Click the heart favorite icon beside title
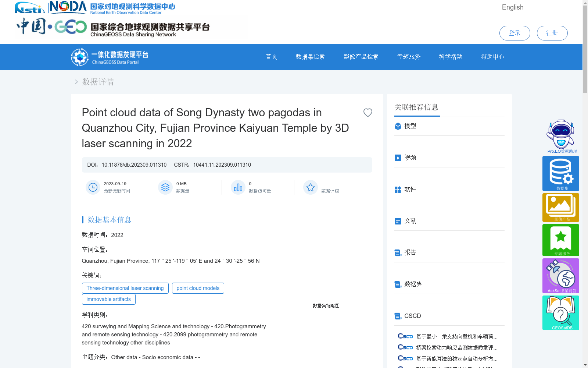Screen dimensions: 588x368 point(367,113)
